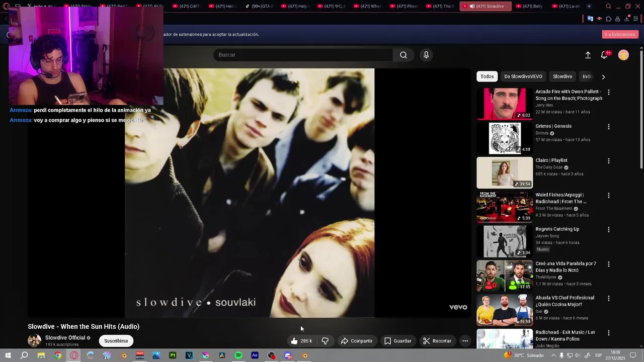The image size is (644, 362).
Task: Open Spotify from the taskbar
Action: tap(238, 355)
